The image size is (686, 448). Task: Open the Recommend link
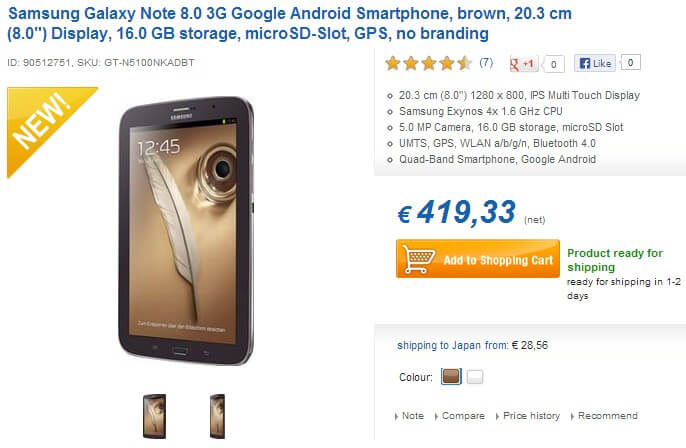click(604, 416)
